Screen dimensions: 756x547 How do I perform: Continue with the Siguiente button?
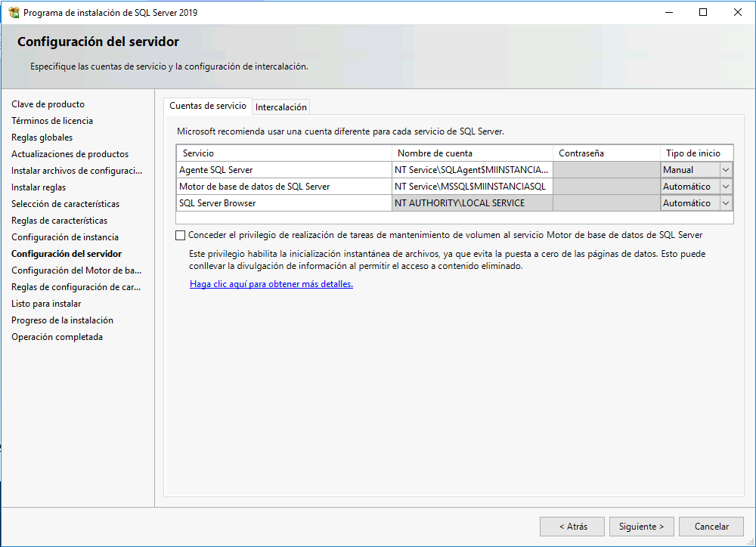(x=641, y=527)
